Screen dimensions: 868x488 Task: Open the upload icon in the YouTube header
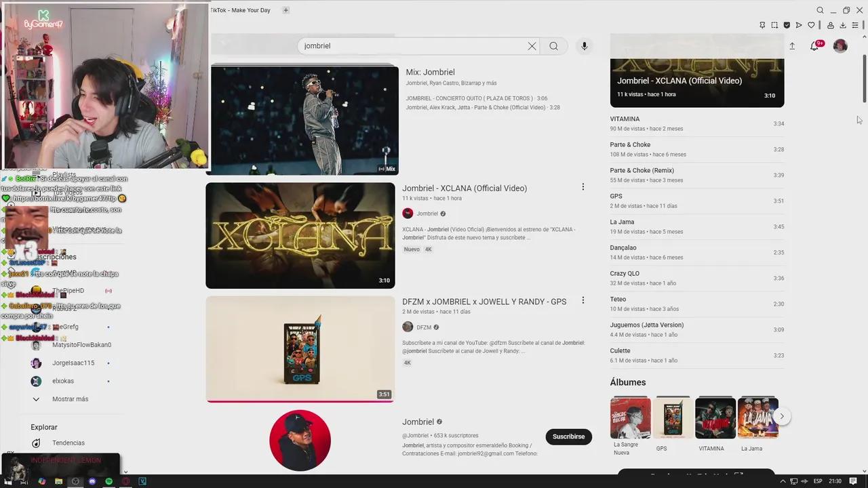[792, 46]
